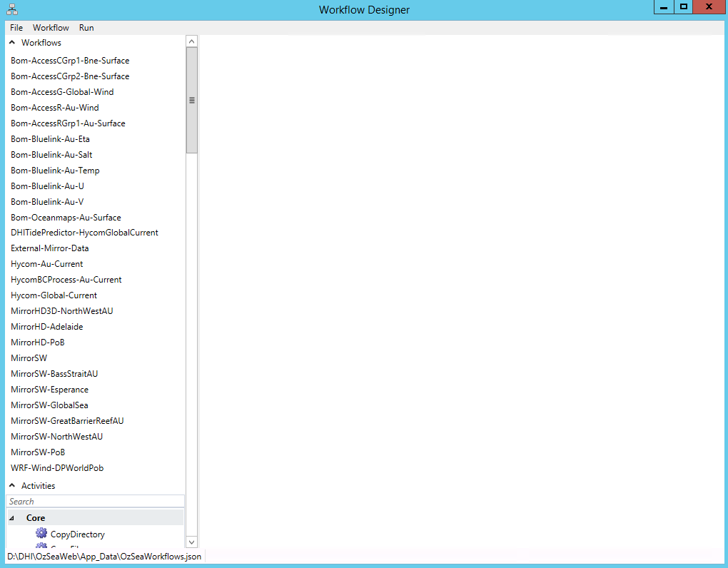Select the MirrorSW workflow
The width and height of the screenshot is (728, 568).
(29, 358)
